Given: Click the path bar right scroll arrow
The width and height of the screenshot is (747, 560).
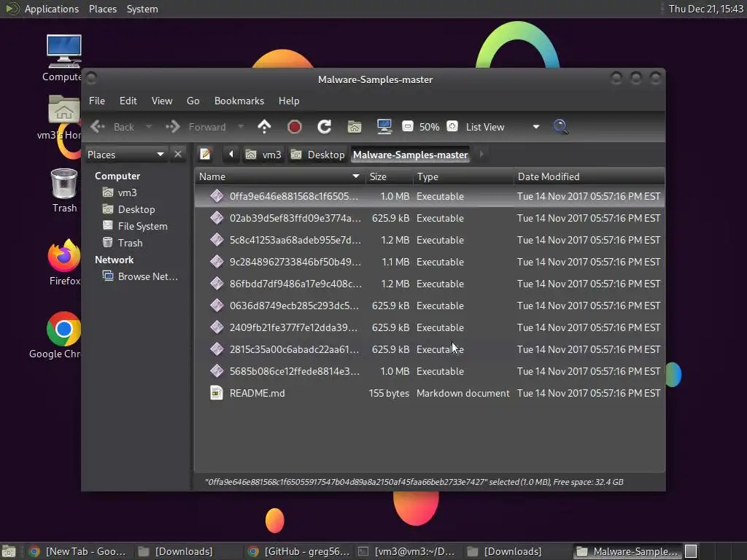Looking at the screenshot, I should tap(481, 155).
